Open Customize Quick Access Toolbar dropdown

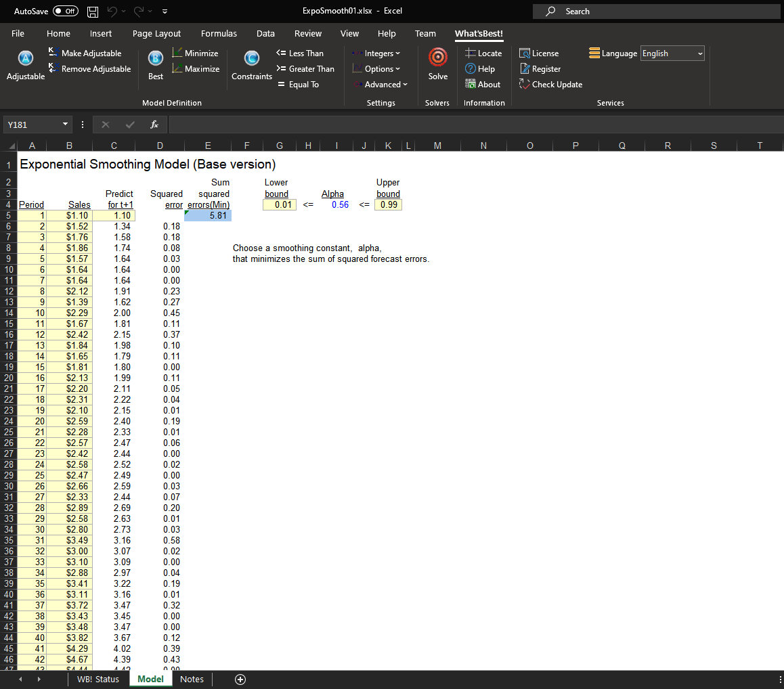(x=165, y=11)
